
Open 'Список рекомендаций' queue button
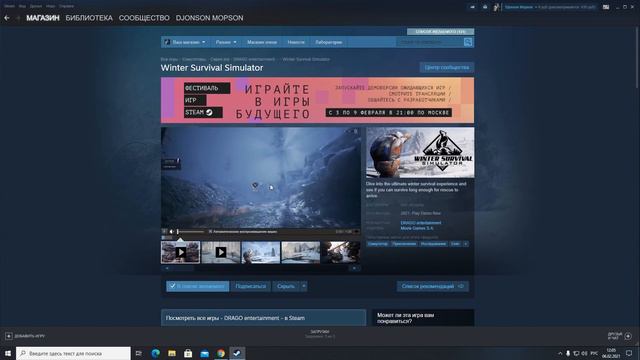(433, 286)
